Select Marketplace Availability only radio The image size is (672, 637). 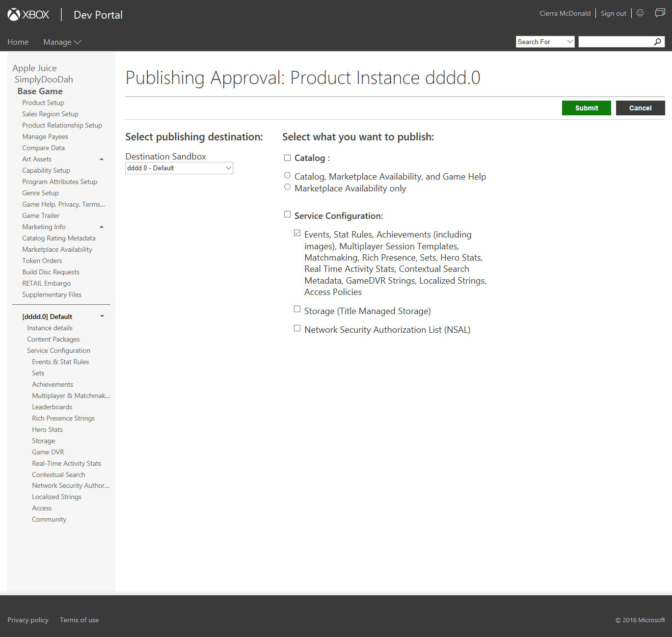[288, 187]
